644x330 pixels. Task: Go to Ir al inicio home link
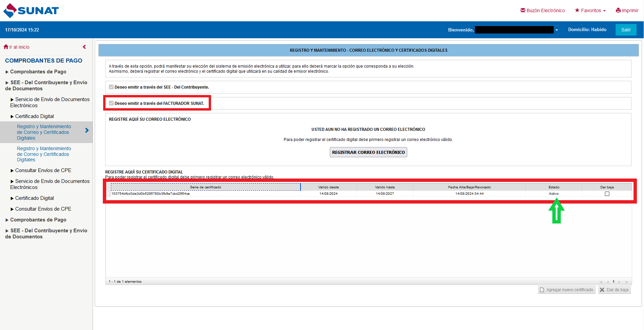point(17,47)
